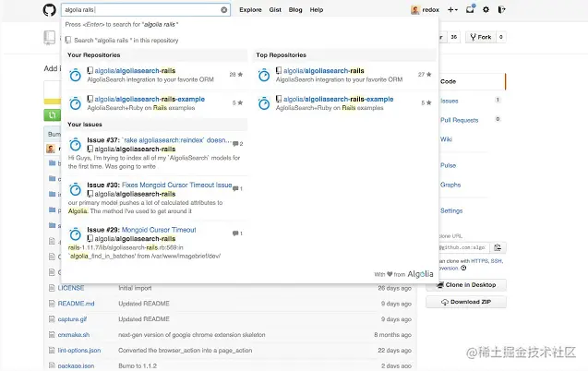The width and height of the screenshot is (588, 371).
Task: Click the 28 star count of first repository
Action: [236, 74]
